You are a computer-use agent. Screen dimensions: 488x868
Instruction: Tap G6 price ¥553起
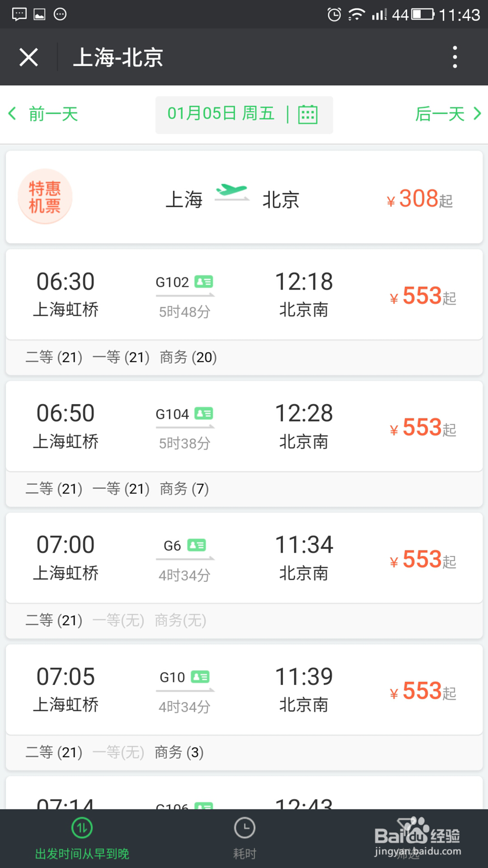pyautogui.click(x=423, y=560)
